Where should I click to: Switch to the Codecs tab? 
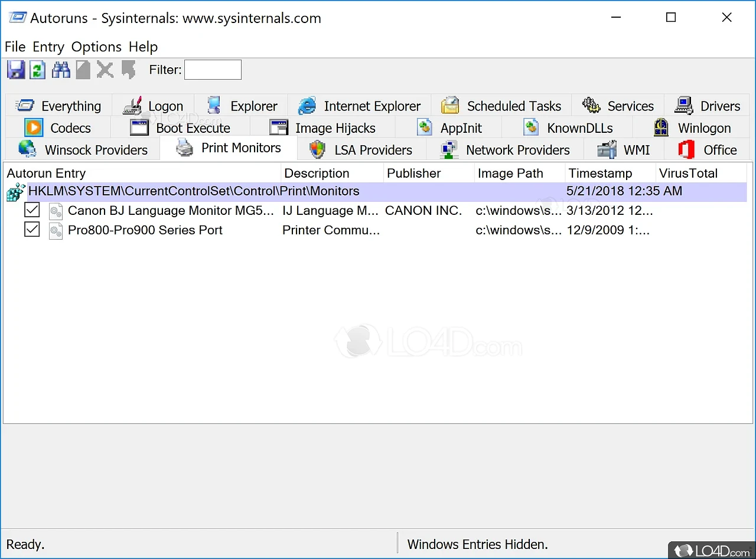click(58, 128)
